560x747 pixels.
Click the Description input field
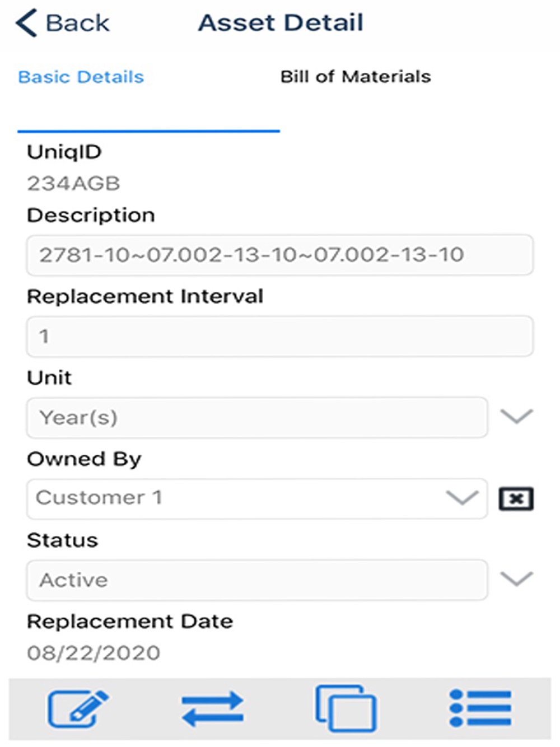pos(279,255)
